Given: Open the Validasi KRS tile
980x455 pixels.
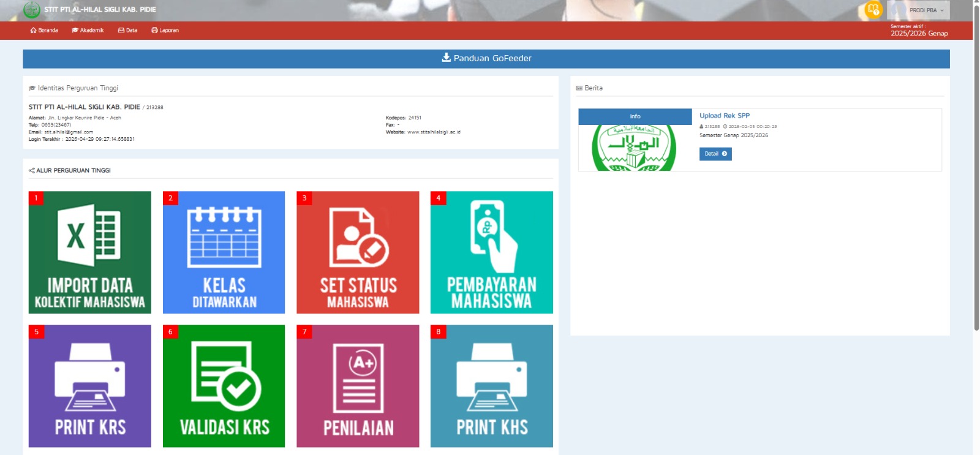Looking at the screenshot, I should coord(224,386).
